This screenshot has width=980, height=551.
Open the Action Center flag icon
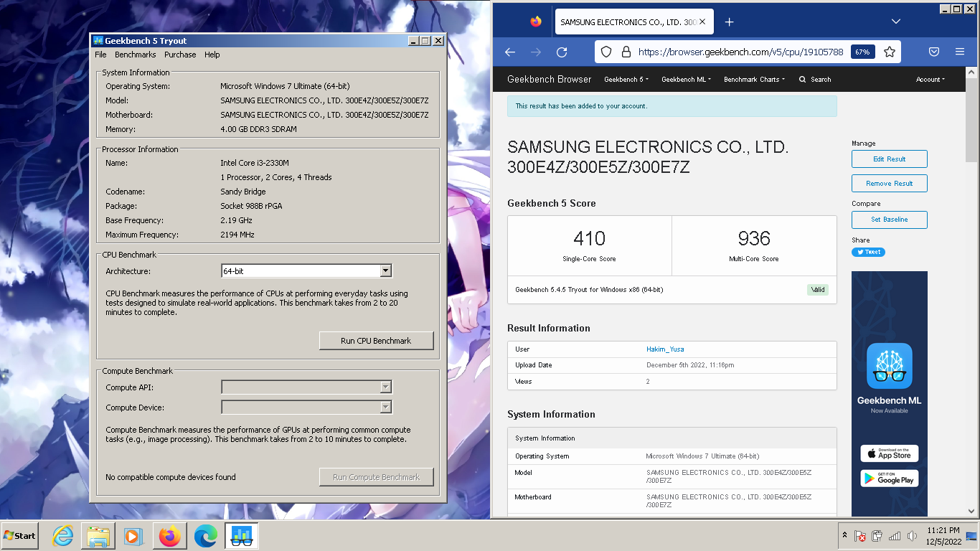click(x=859, y=535)
